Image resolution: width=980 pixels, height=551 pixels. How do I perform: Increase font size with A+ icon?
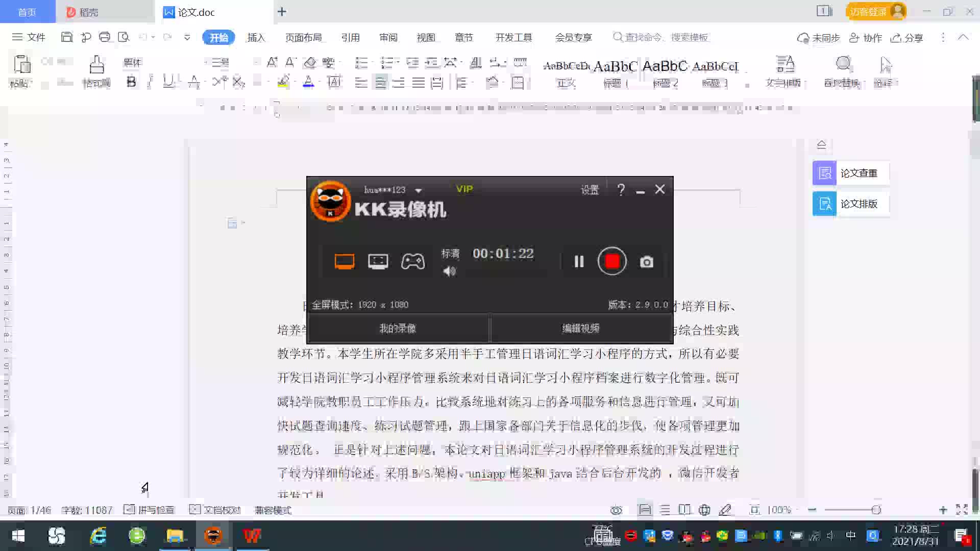click(272, 62)
